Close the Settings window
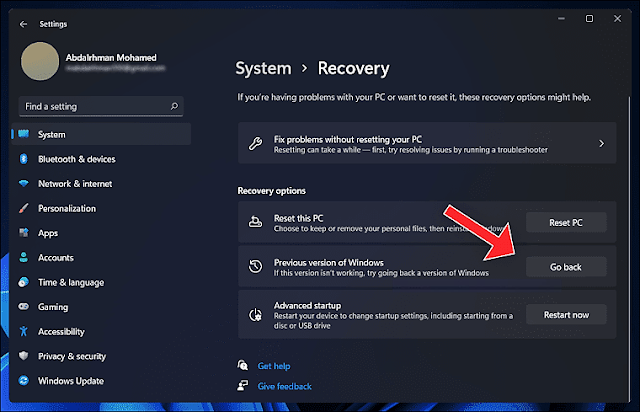Screen dimensions: 640x412 pyautogui.click(x=617, y=18)
